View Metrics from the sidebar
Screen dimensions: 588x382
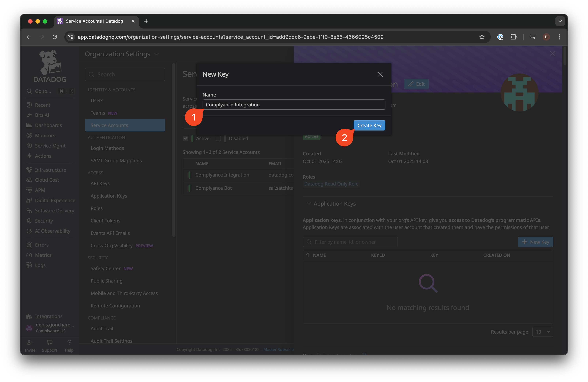43,255
